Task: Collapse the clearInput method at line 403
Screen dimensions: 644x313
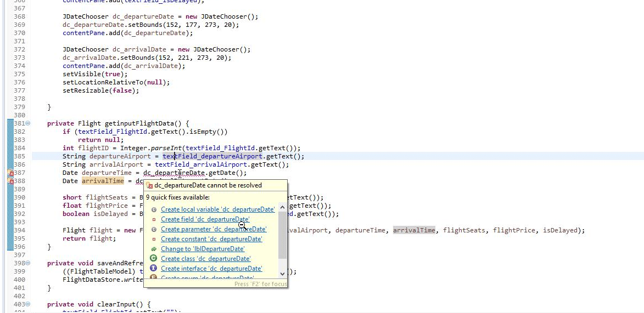Action: (x=28, y=304)
